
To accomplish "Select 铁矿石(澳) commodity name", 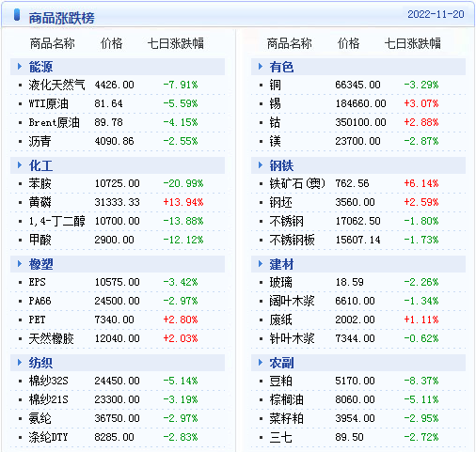I will click(297, 183).
